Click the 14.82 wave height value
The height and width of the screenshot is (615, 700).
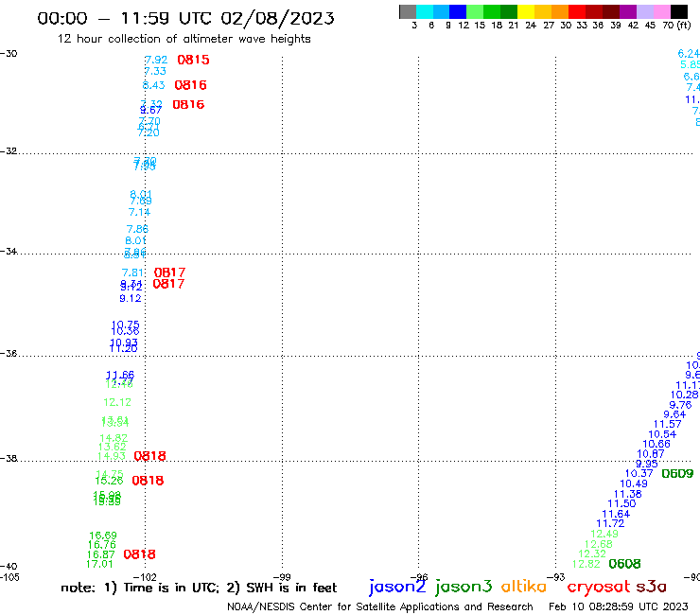[114, 438]
